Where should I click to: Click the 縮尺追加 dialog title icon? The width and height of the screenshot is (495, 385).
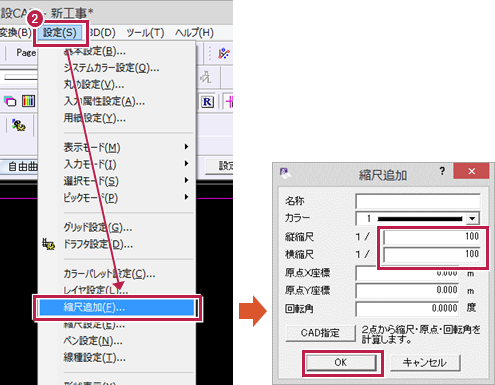[284, 173]
